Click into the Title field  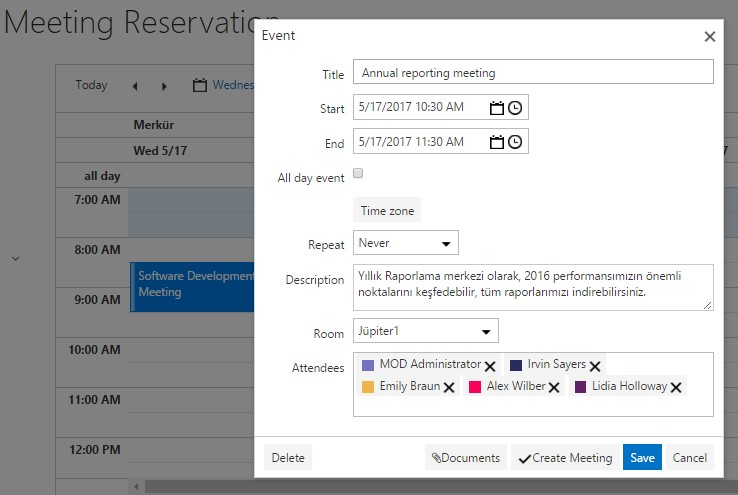click(x=533, y=72)
